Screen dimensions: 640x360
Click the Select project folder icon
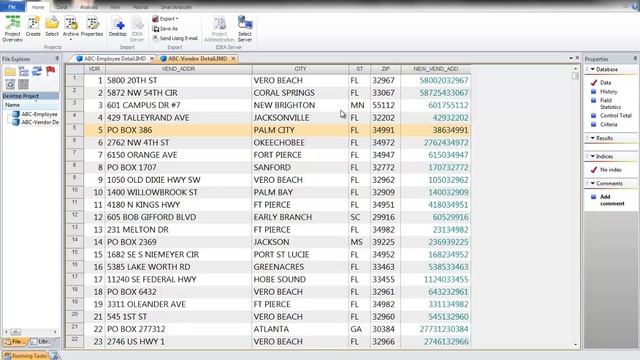click(52, 27)
